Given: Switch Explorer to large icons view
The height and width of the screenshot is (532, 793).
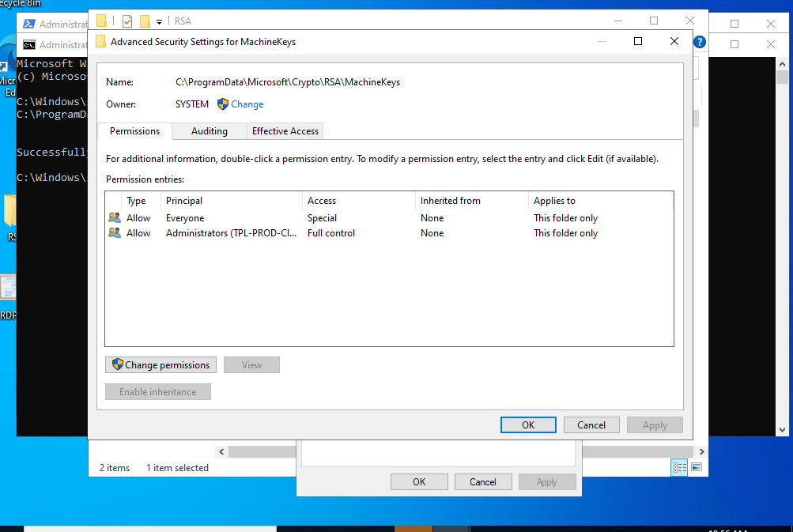Looking at the screenshot, I should pyautogui.click(x=697, y=466).
